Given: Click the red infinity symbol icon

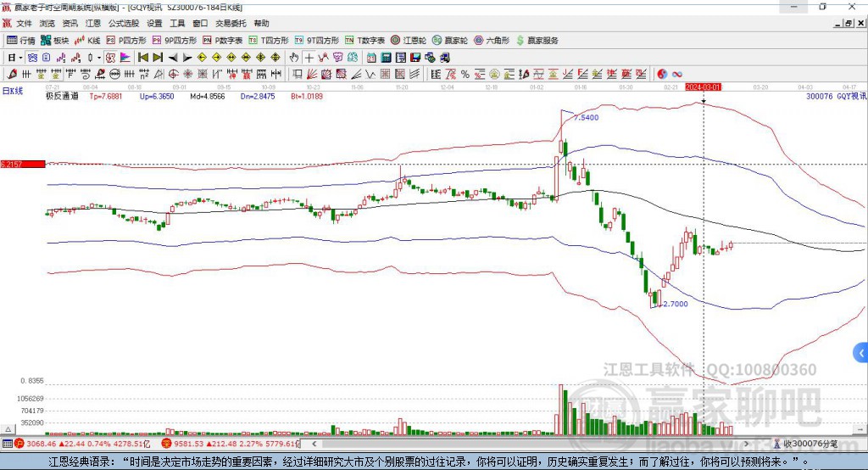Looking at the screenshot, I should [x=676, y=75].
